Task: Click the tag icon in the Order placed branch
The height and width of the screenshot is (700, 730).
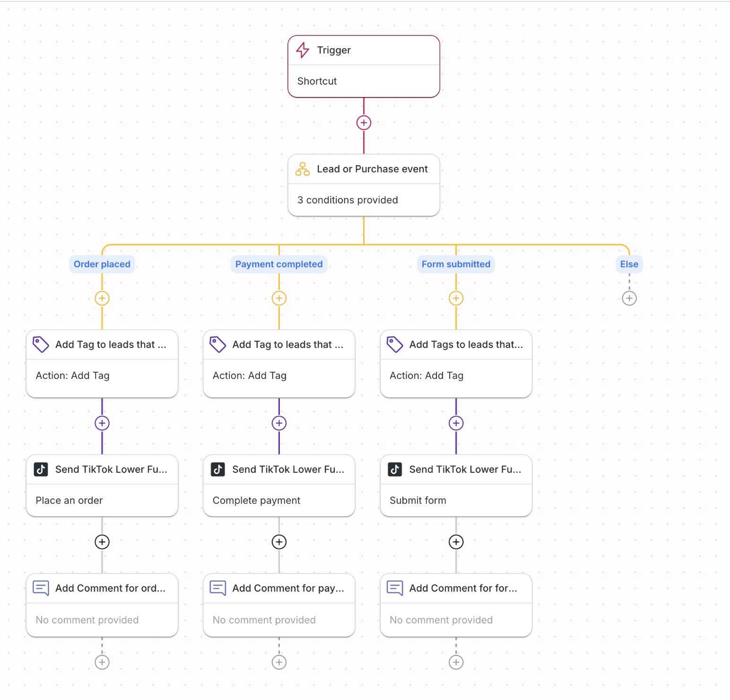Action: click(x=41, y=344)
